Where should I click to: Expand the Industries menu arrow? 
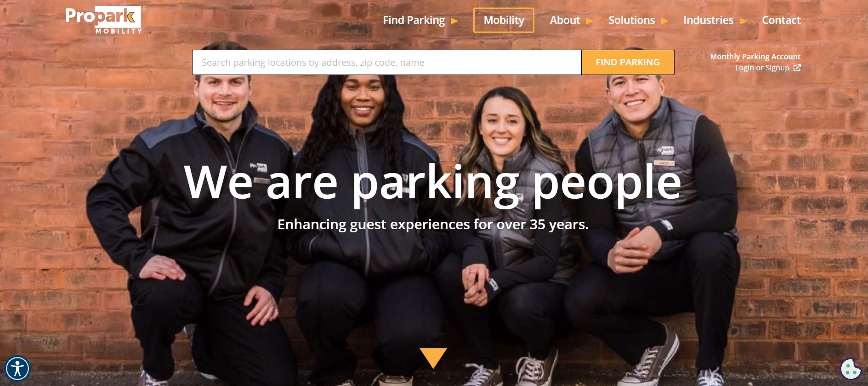tap(743, 21)
